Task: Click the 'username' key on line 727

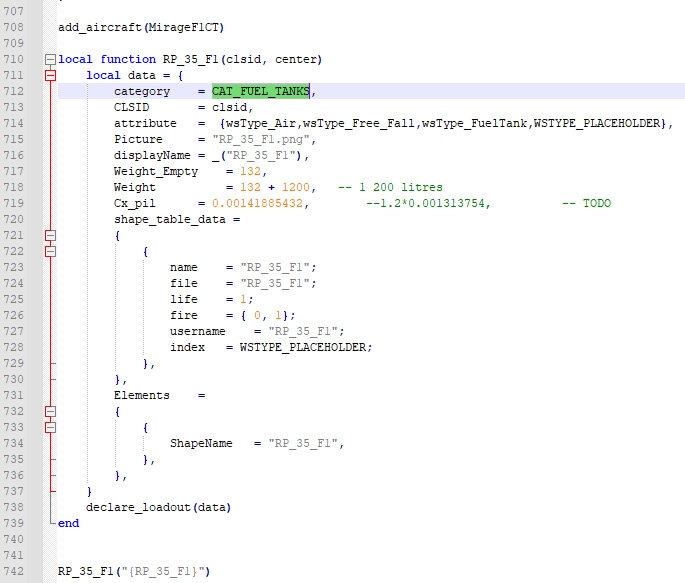Action: pos(198,331)
